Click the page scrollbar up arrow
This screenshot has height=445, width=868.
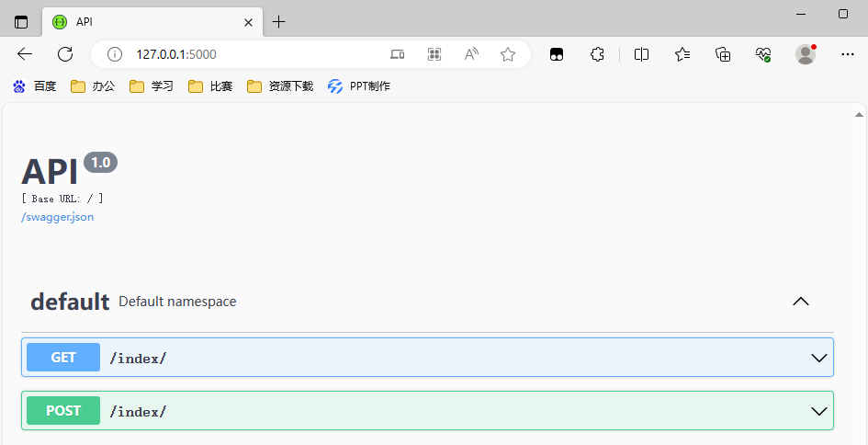pyautogui.click(x=859, y=115)
